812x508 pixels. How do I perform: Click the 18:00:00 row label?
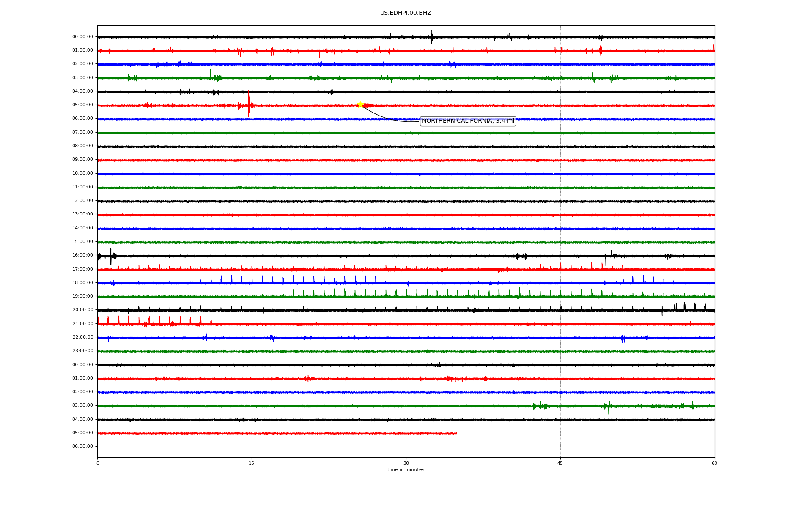(x=82, y=283)
